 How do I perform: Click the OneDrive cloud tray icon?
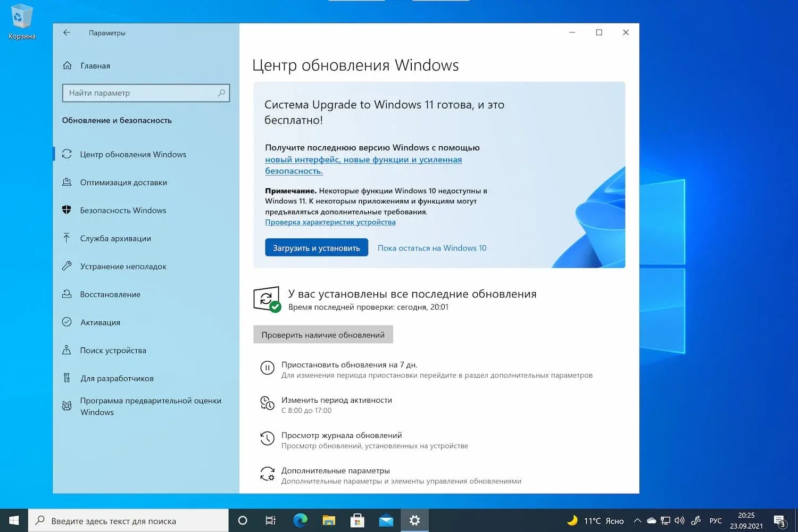point(651,520)
